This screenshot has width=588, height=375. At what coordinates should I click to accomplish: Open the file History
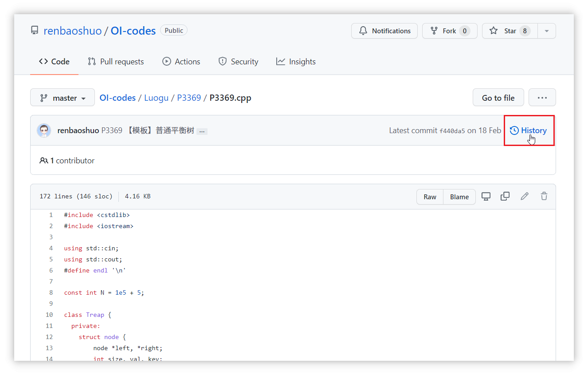coord(529,130)
